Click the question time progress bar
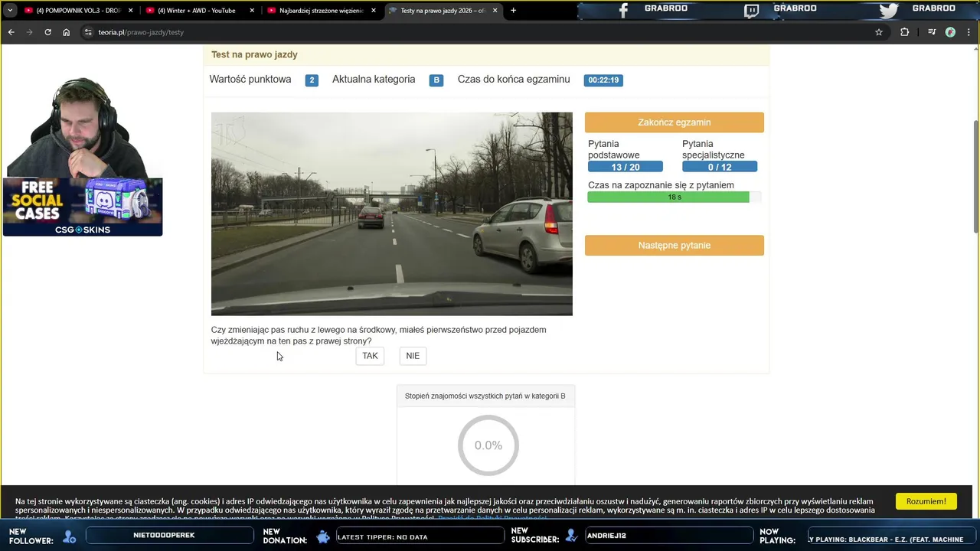 pyautogui.click(x=675, y=197)
